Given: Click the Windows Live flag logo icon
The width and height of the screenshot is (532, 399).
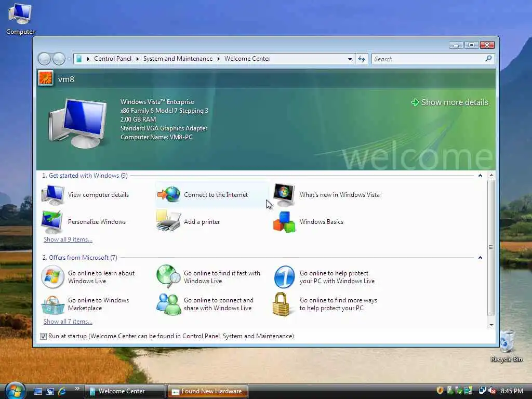Looking at the screenshot, I should [52, 277].
